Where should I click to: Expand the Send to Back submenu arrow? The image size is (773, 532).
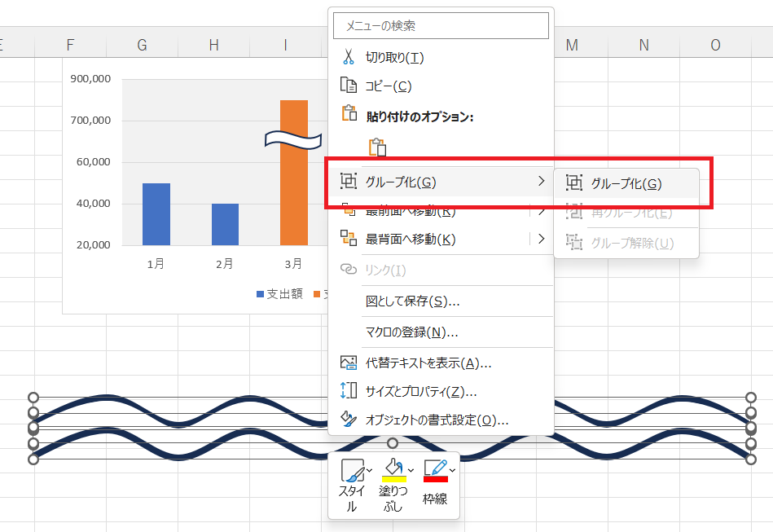coord(541,239)
